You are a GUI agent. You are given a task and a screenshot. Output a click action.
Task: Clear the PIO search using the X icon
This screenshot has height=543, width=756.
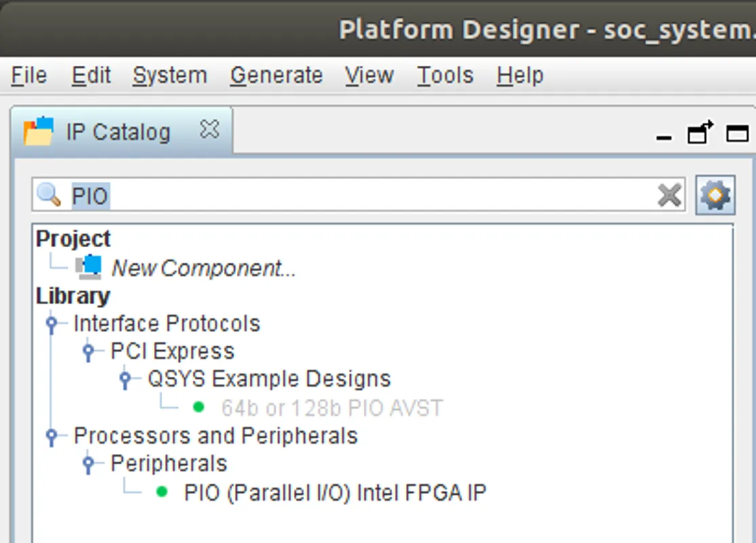coord(669,195)
